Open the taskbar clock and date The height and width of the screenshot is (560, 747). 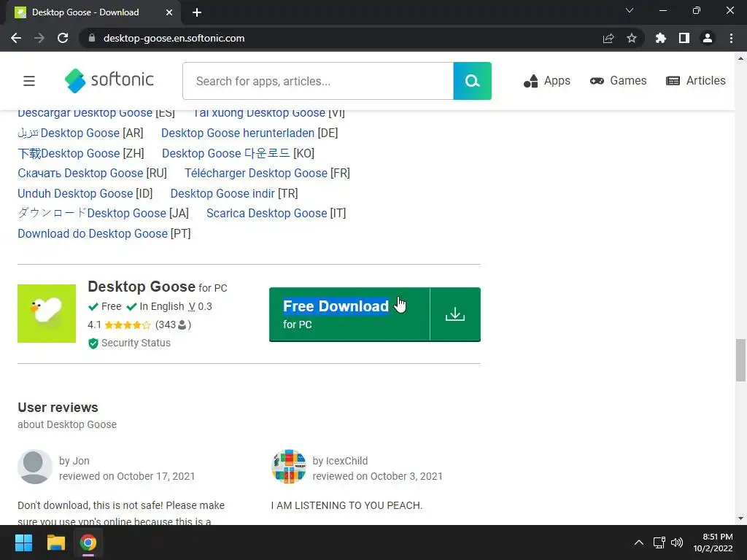click(x=713, y=542)
